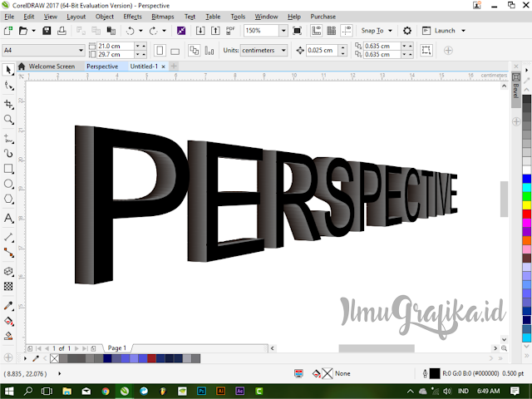532x399 pixels.
Task: Set page orientation to landscape
Action: 175,51
